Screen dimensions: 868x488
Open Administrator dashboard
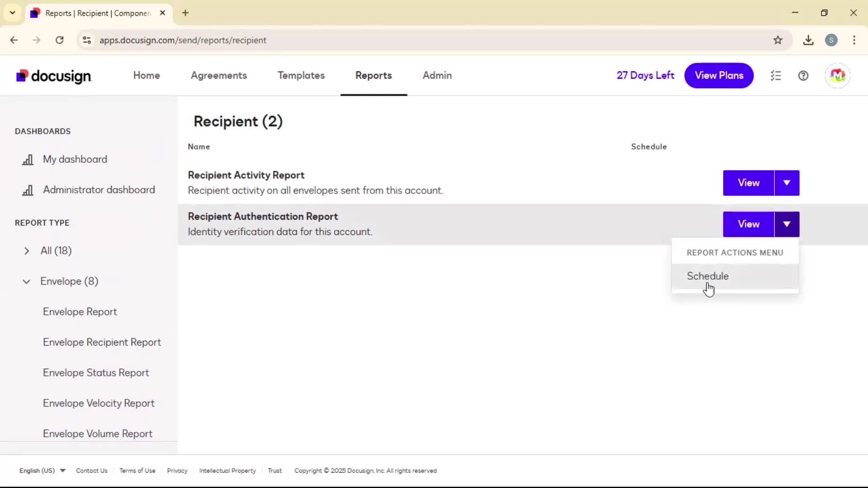point(99,190)
